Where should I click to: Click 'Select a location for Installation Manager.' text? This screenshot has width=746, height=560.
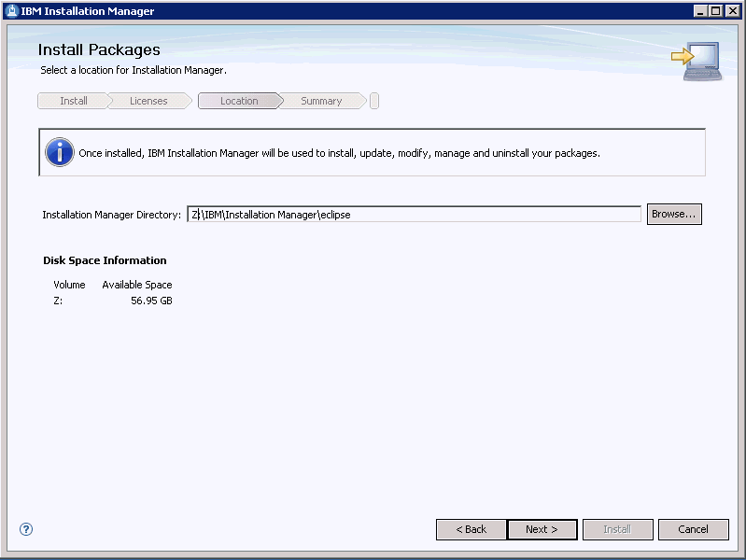(134, 70)
